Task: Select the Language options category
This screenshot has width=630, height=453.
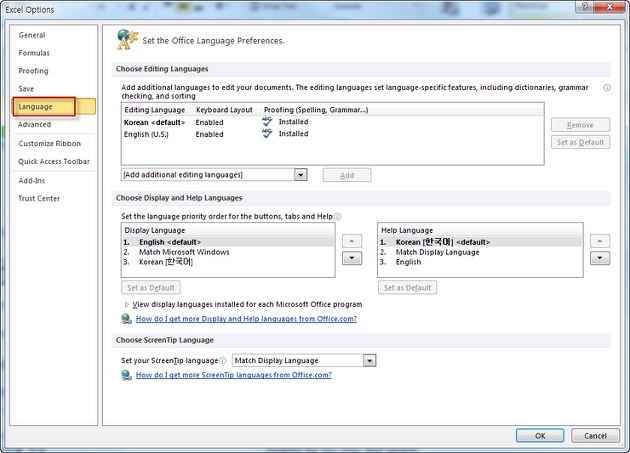Action: click(x=54, y=107)
